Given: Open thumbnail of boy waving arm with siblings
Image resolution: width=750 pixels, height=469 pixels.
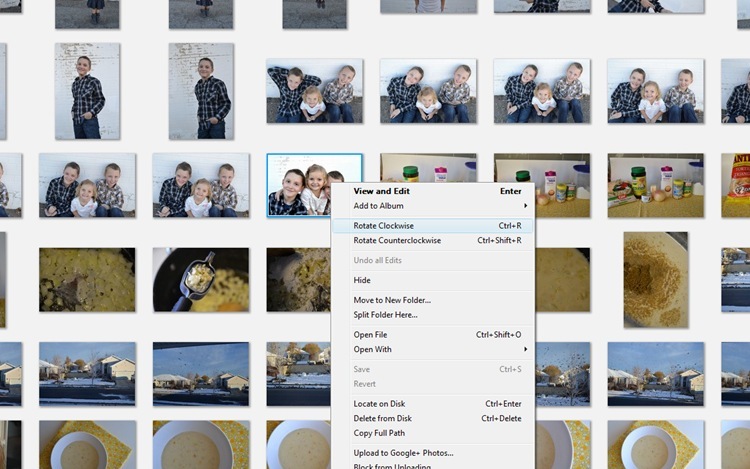Looking at the screenshot, I should pos(315,91).
